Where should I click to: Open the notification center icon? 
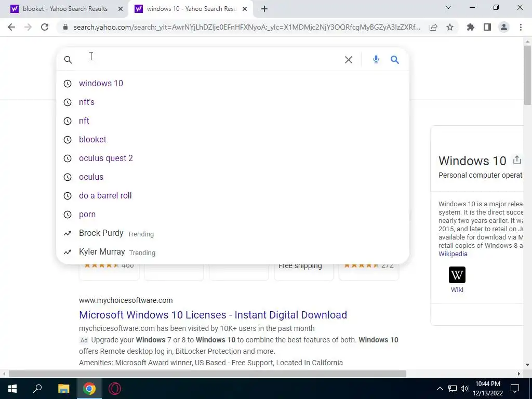(x=515, y=389)
